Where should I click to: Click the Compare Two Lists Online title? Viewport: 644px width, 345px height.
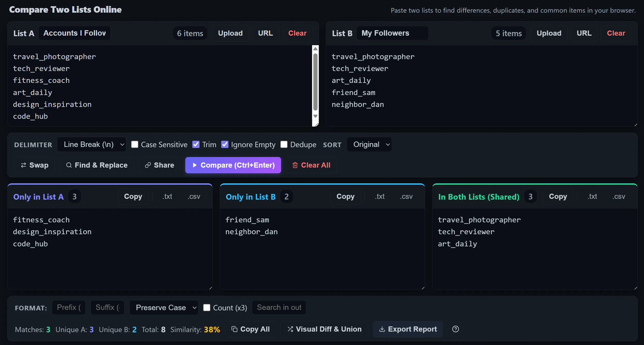click(65, 10)
